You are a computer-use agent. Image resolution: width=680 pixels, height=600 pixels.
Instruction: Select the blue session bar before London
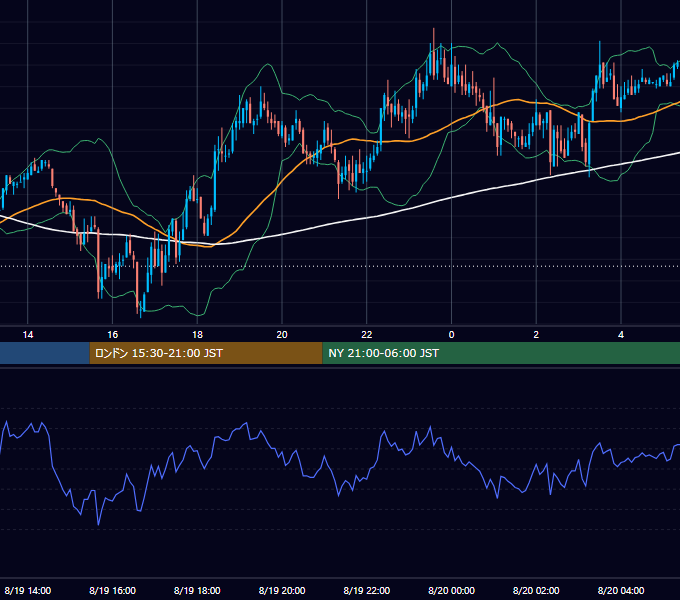click(45, 353)
